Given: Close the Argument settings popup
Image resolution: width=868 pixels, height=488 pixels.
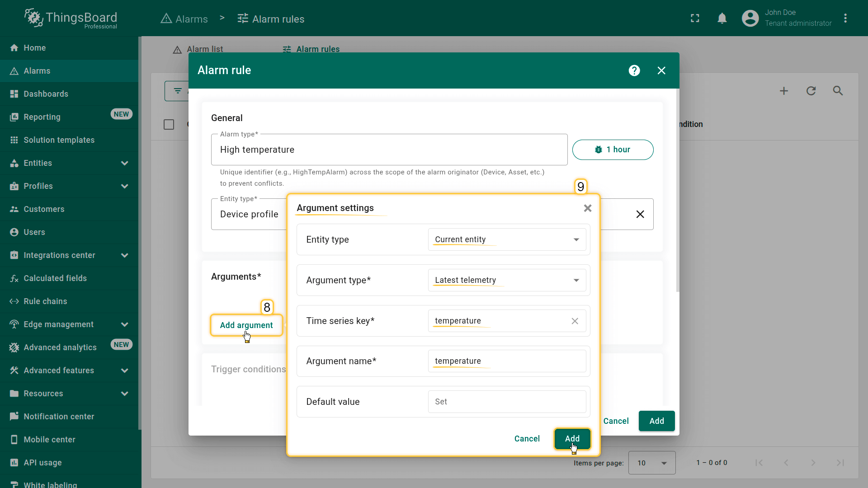Looking at the screenshot, I should [587, 208].
